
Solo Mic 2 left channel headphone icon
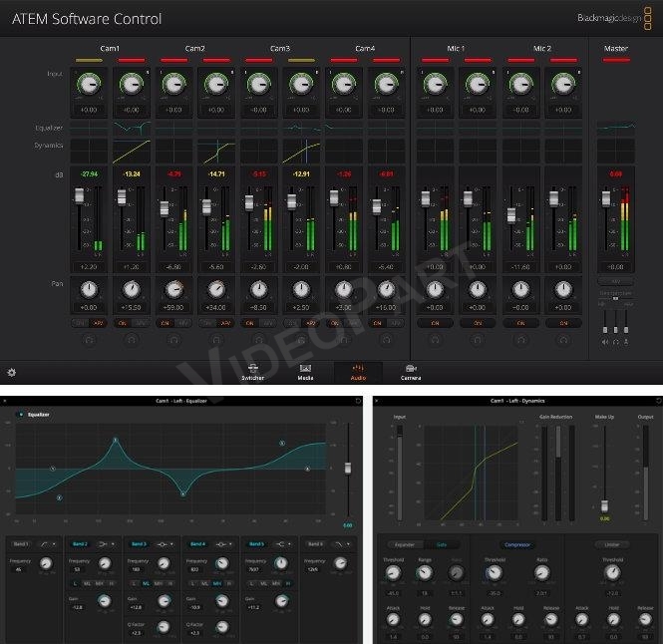pyautogui.click(x=520, y=340)
